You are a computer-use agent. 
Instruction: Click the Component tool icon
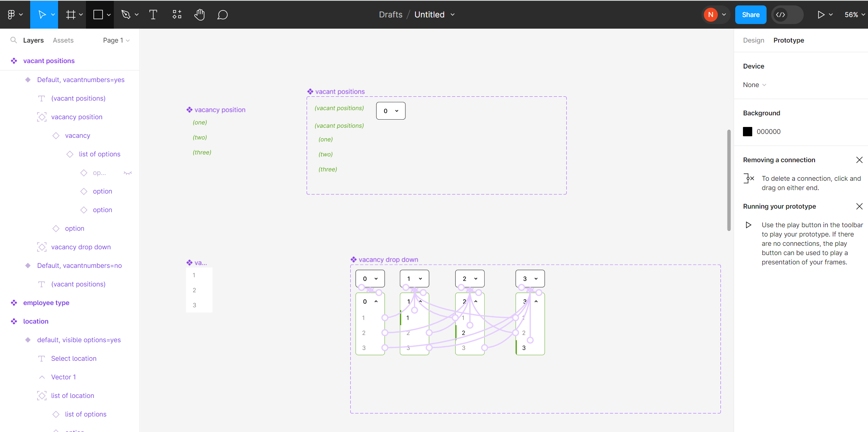click(x=177, y=14)
